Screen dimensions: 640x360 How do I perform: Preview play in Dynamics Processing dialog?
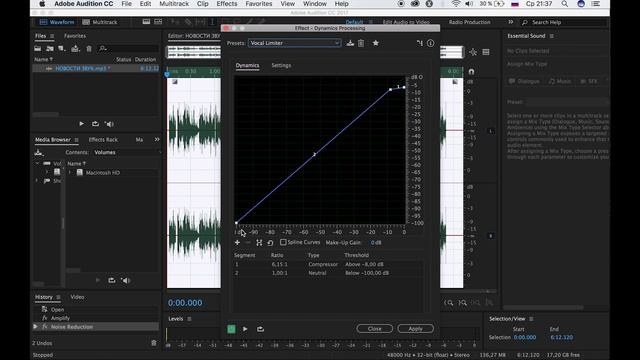coord(245,329)
